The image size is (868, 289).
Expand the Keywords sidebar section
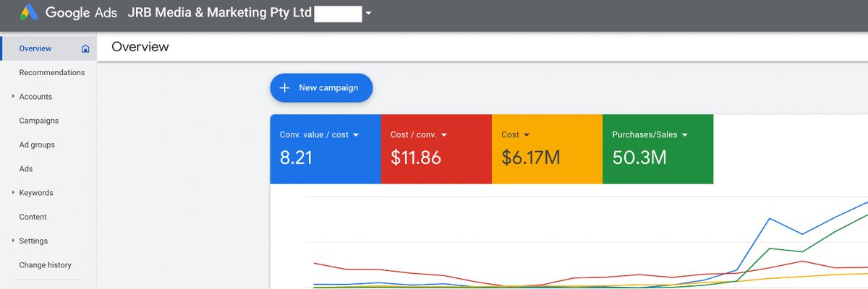(13, 193)
